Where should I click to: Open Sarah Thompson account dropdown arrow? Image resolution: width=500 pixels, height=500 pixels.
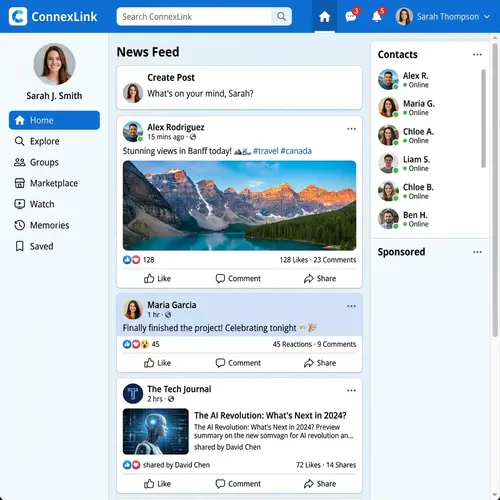pos(487,16)
